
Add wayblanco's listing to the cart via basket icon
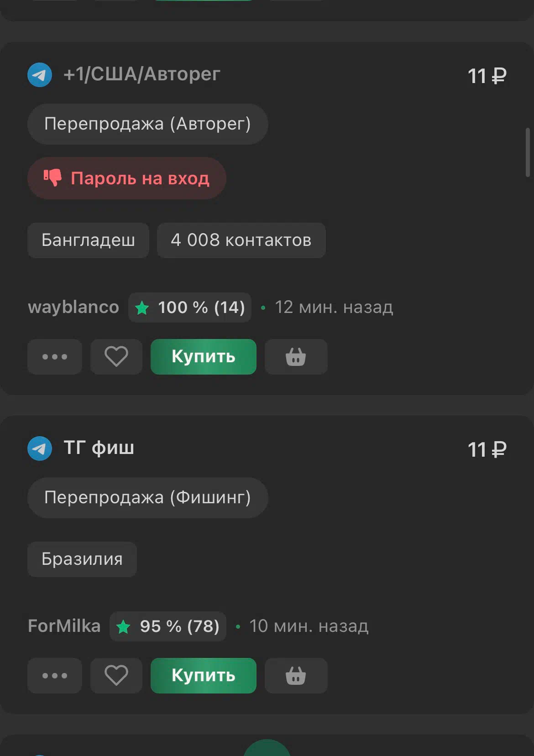296,357
